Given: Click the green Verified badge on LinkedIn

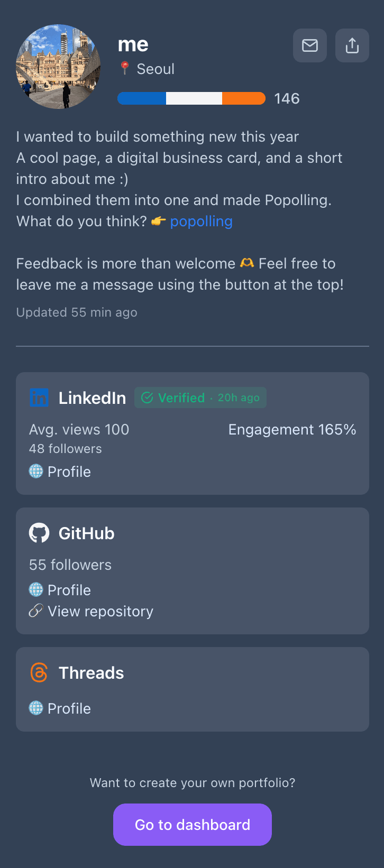Looking at the screenshot, I should coord(200,398).
